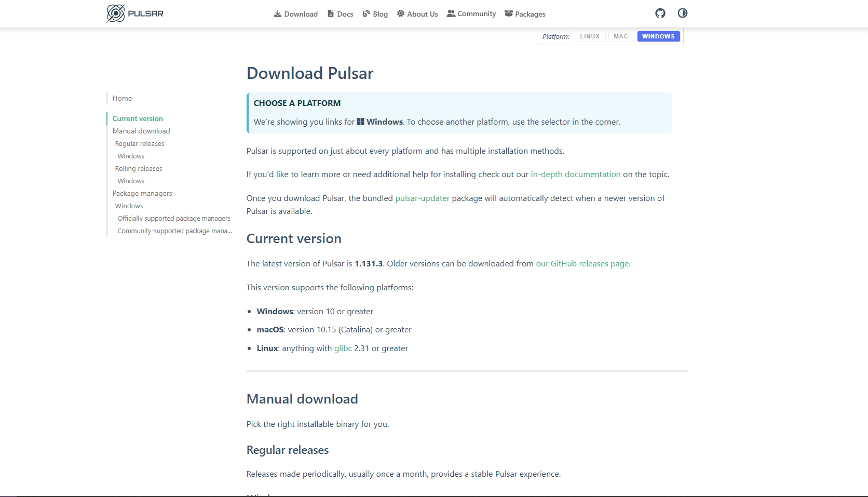Select the WINDOWS platform option
This screenshot has width=868, height=497.
point(658,36)
